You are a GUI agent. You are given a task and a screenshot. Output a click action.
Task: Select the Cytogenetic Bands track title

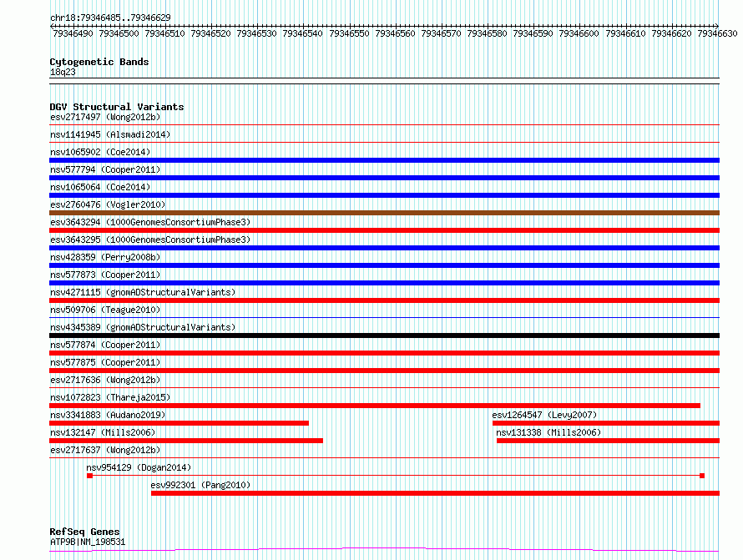click(99, 62)
